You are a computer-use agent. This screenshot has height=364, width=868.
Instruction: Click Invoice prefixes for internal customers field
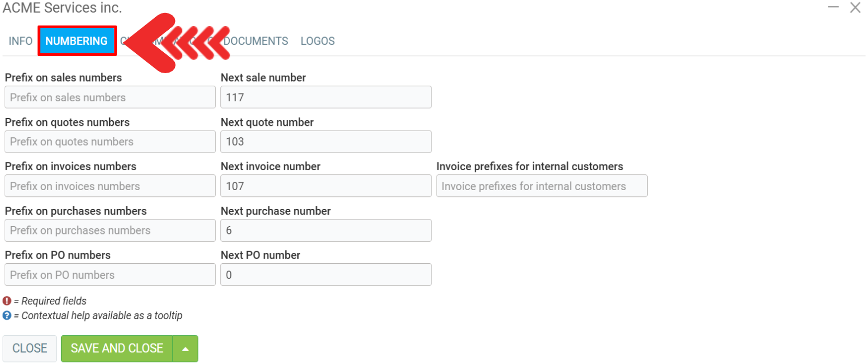(x=542, y=186)
